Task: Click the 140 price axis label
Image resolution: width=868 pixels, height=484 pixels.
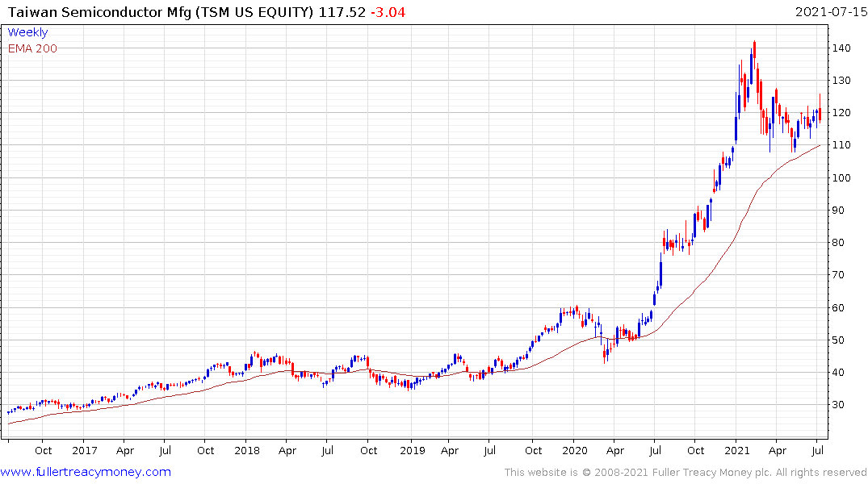Action: (x=841, y=48)
